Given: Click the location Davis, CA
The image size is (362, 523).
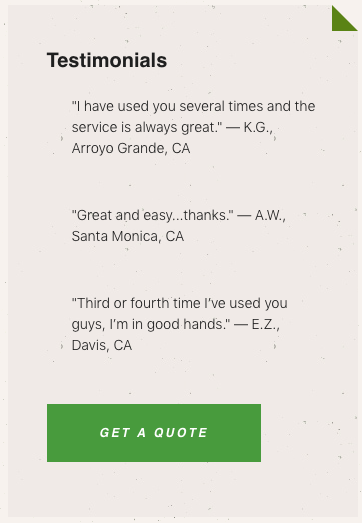Looking at the screenshot, I should point(102,346).
